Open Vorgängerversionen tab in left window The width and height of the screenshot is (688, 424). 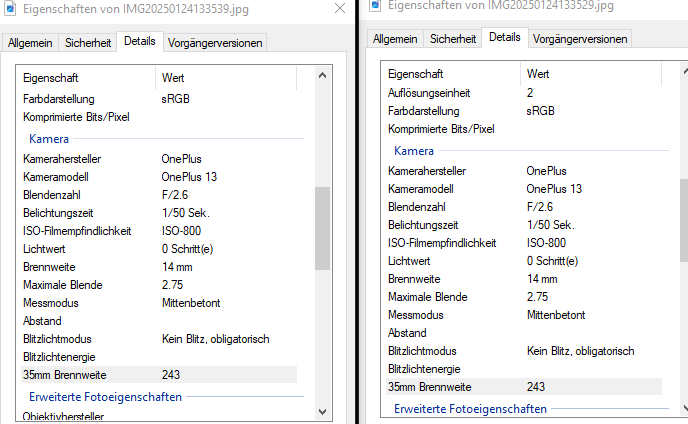click(216, 43)
